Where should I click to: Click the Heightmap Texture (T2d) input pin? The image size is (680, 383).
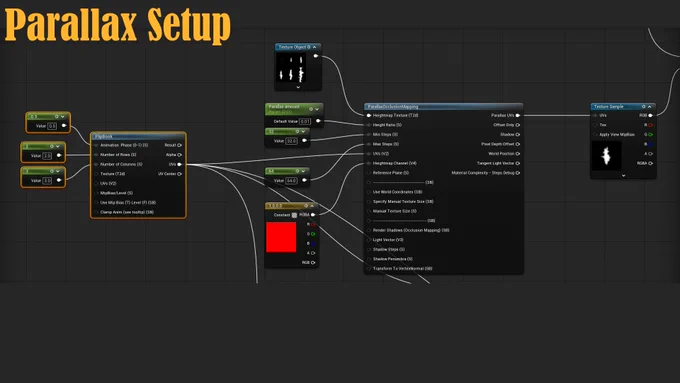(x=369, y=115)
